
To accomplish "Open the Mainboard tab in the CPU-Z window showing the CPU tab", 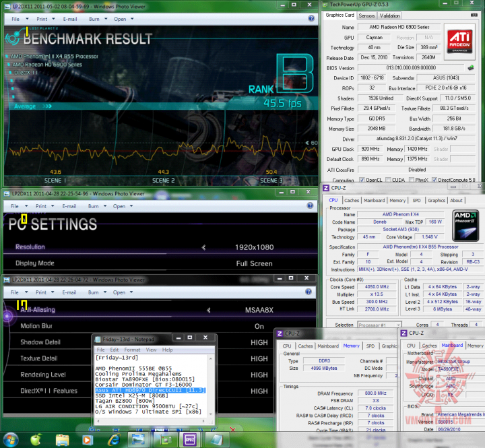I will tap(374, 201).
